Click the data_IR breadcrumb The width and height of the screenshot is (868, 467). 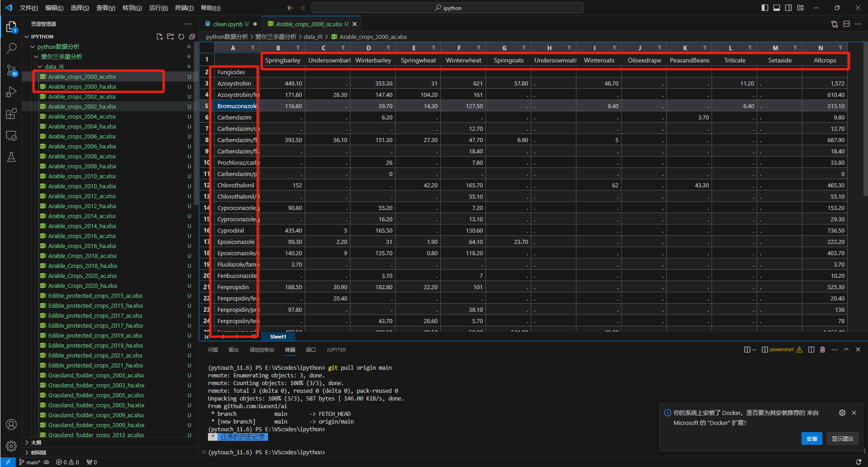coord(313,37)
